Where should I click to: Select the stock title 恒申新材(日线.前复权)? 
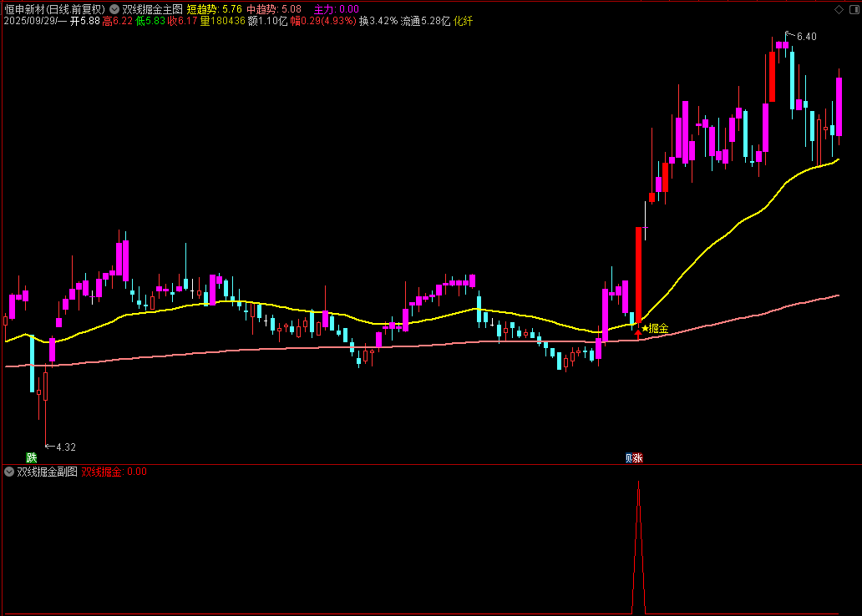[x=54, y=9]
